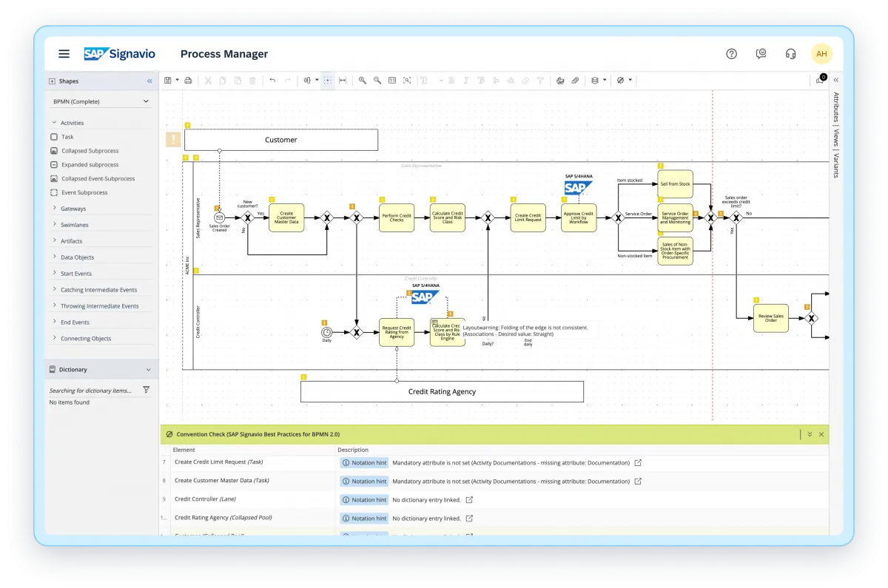Click the Zoom out magnifier icon
This screenshot has height=588, width=888.
377,80
